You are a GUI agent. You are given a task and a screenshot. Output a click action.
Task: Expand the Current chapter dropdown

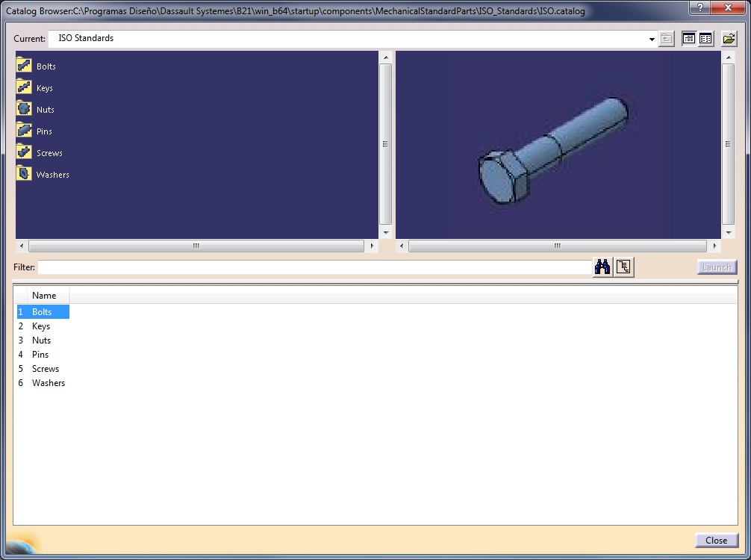pyautogui.click(x=652, y=39)
